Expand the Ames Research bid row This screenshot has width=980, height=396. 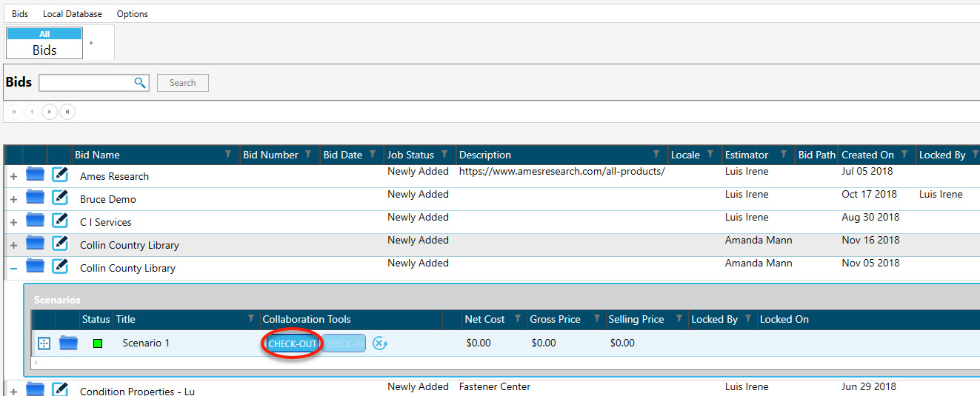pos(13,177)
